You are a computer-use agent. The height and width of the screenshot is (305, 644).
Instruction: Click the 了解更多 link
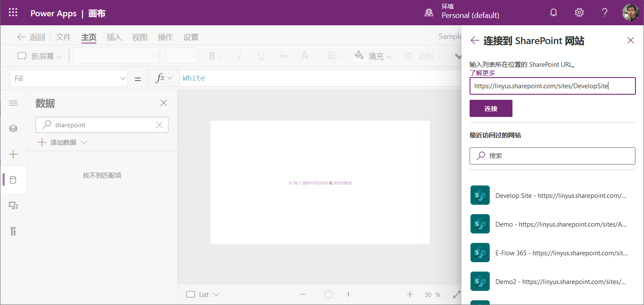click(482, 73)
